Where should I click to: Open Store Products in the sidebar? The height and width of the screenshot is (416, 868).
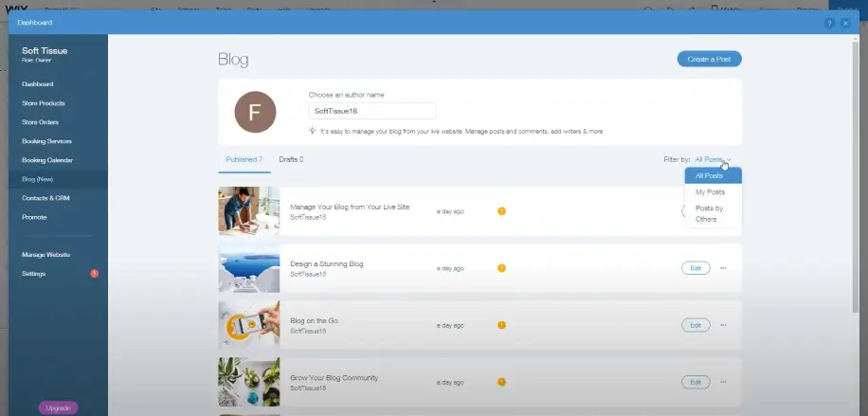44,103
